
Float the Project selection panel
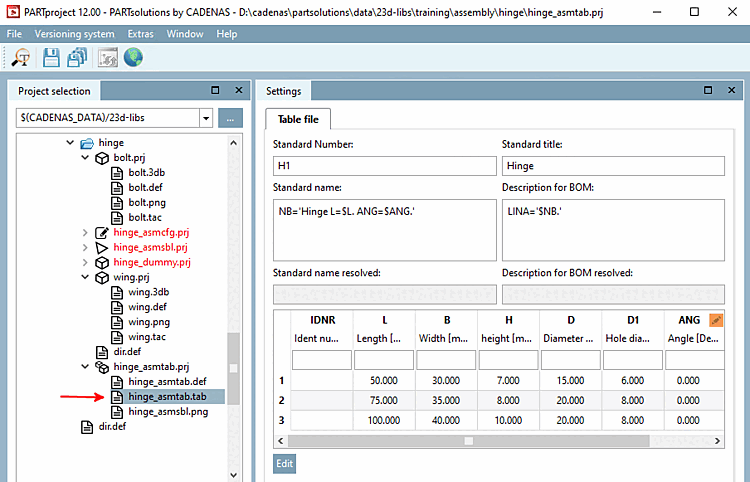[x=215, y=91]
